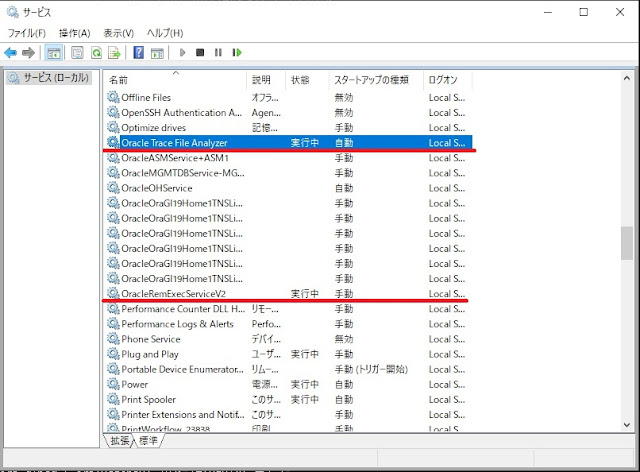
Task: Click gear icon of Oracle Trace File Analyzer
Action: [x=113, y=142]
